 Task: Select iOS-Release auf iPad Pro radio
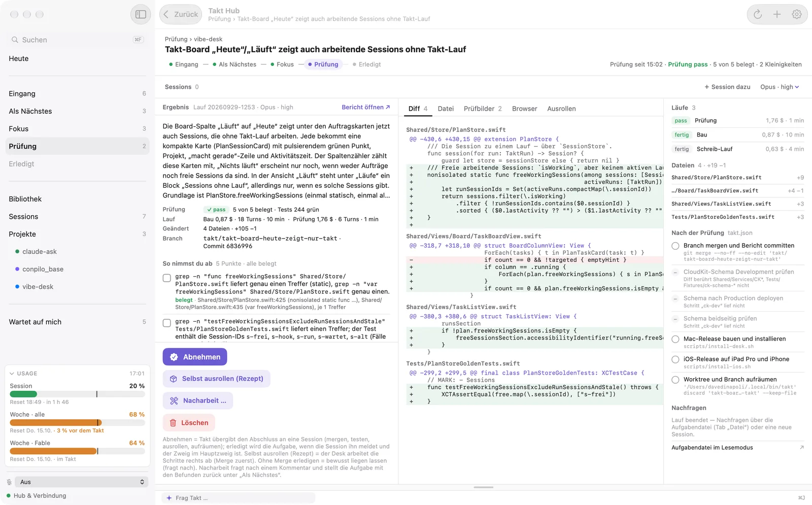pos(675,359)
